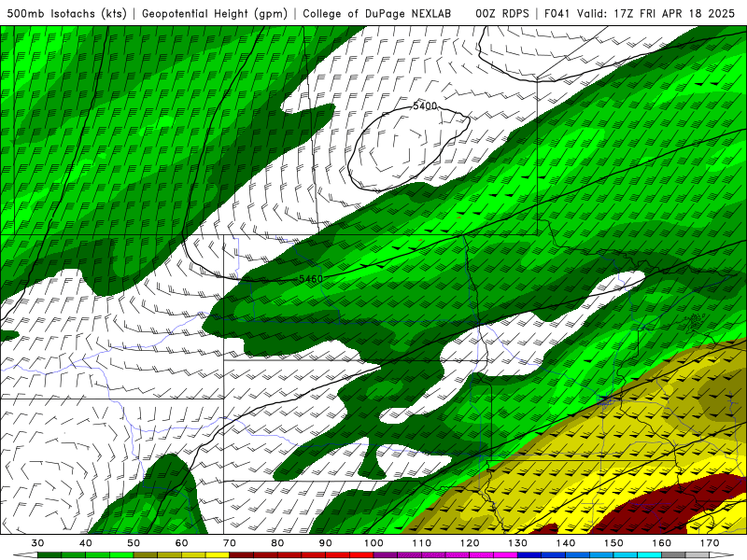Click the 100 value on the color scale
Screen dimensions: 747x560
click(x=373, y=543)
